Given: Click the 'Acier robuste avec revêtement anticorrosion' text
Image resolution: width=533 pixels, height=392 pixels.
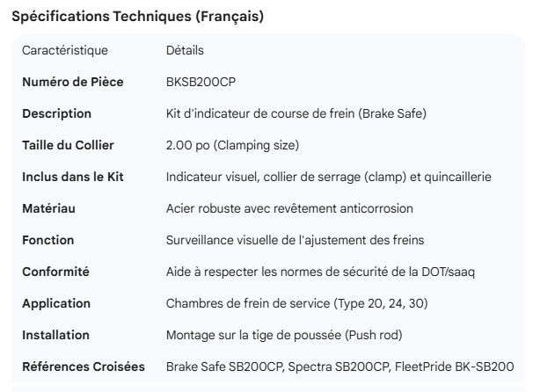Looking at the screenshot, I should (x=289, y=208).
